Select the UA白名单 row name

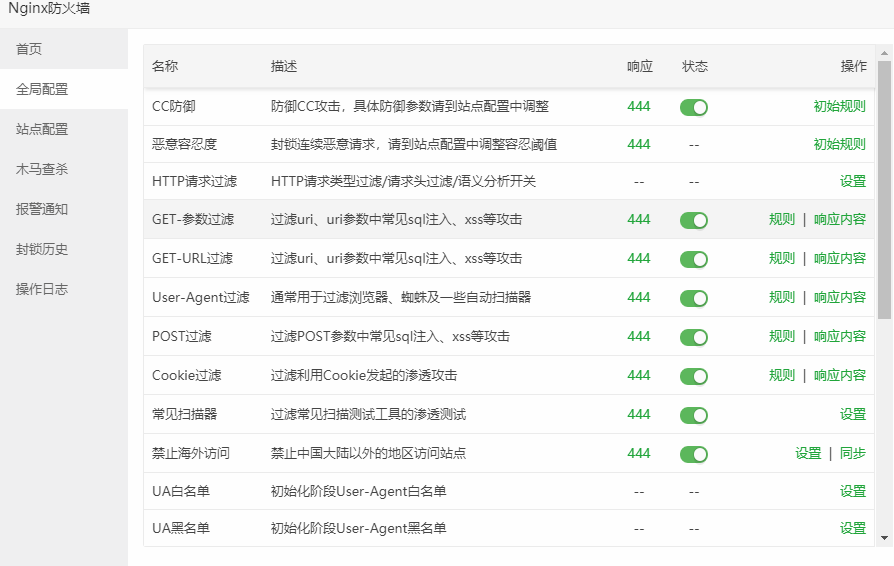[181, 491]
